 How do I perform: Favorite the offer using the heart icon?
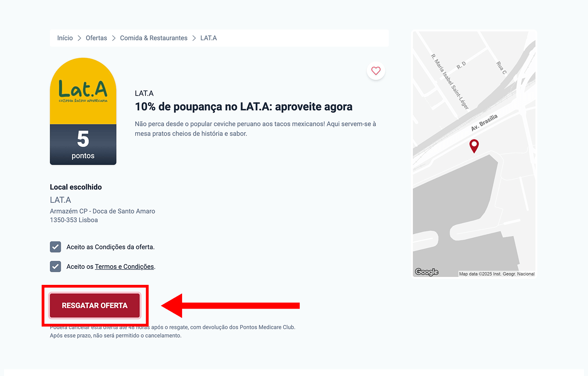click(376, 71)
